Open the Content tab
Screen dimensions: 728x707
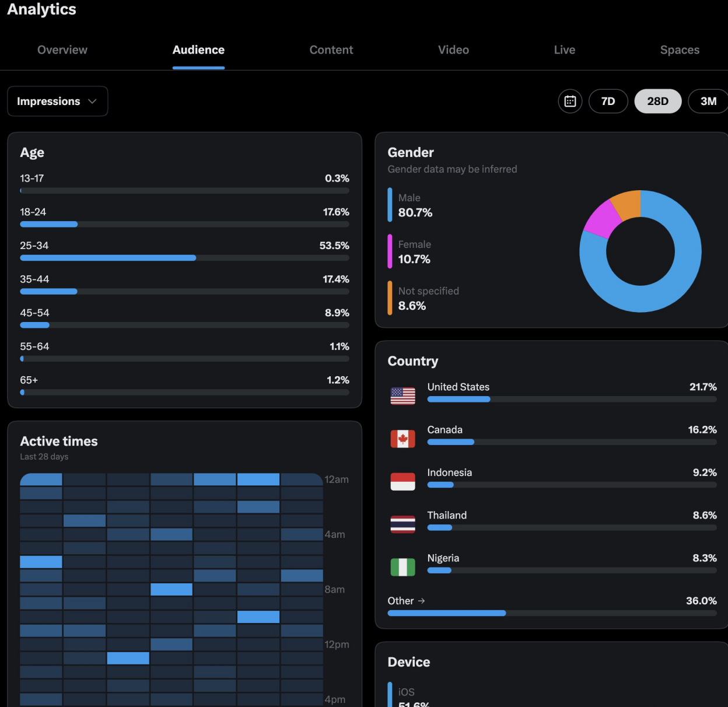pyautogui.click(x=331, y=50)
